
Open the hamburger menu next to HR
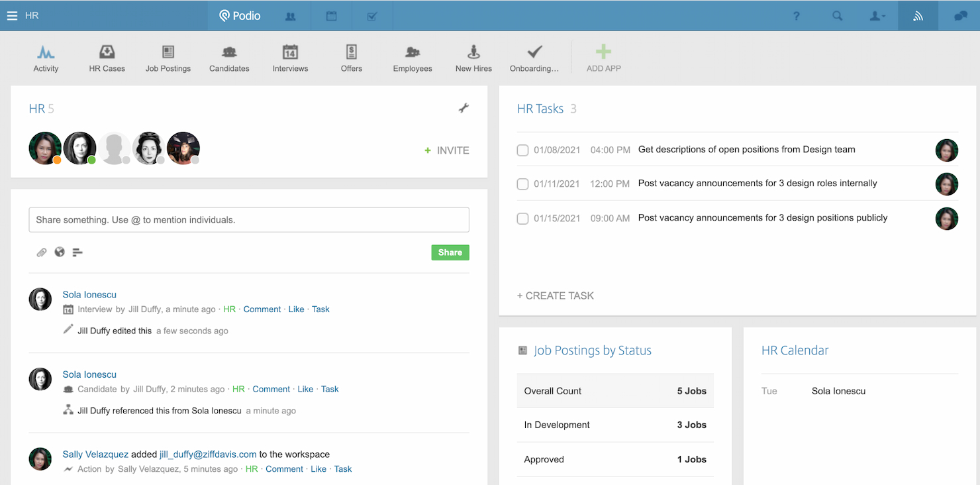point(12,15)
